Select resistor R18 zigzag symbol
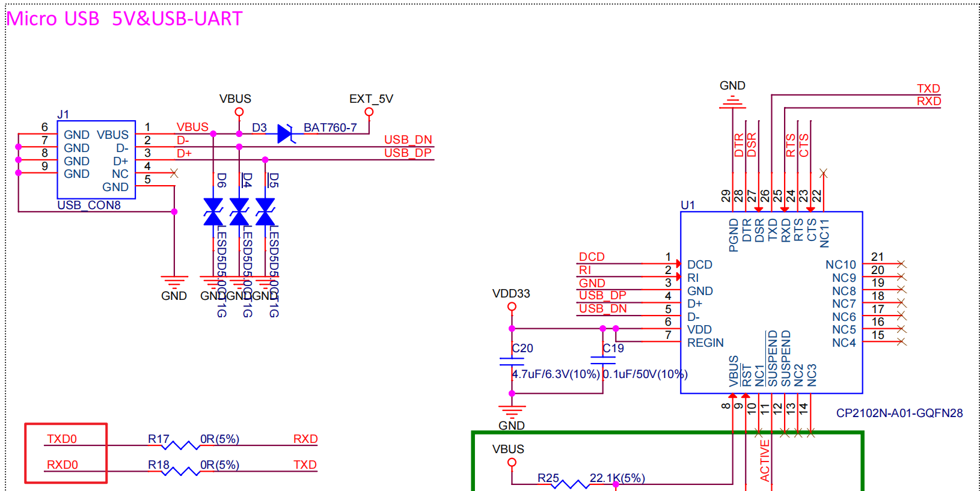Screen dimensions: 980x491 (x=181, y=471)
